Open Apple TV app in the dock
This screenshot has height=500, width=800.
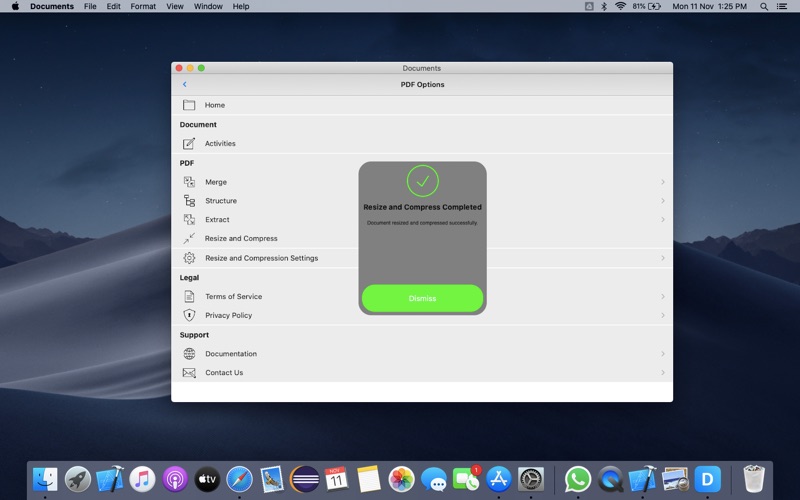pyautogui.click(x=207, y=480)
